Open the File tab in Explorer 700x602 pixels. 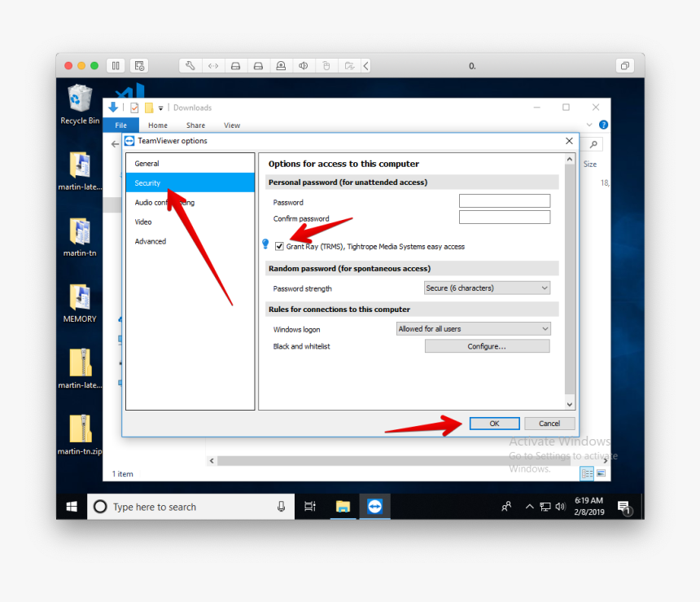coord(121,125)
